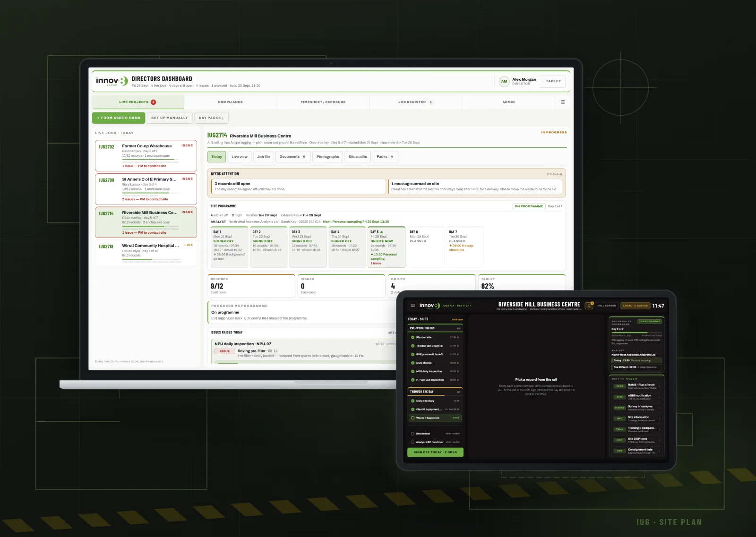Expand the RAMS - Plan of work row chevron
The image size is (756, 537).
coord(659,386)
